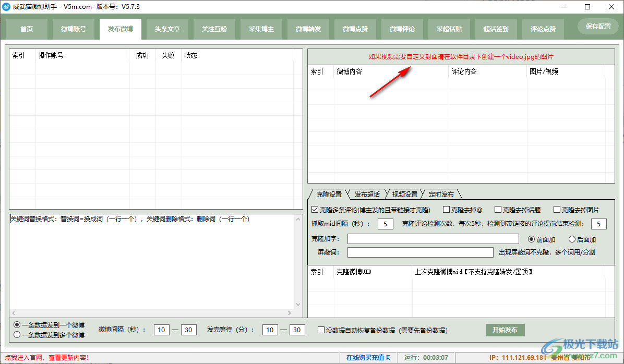The height and width of the screenshot is (364, 624).
Task: Click the 克隆微博UID column header
Action: tap(373, 272)
